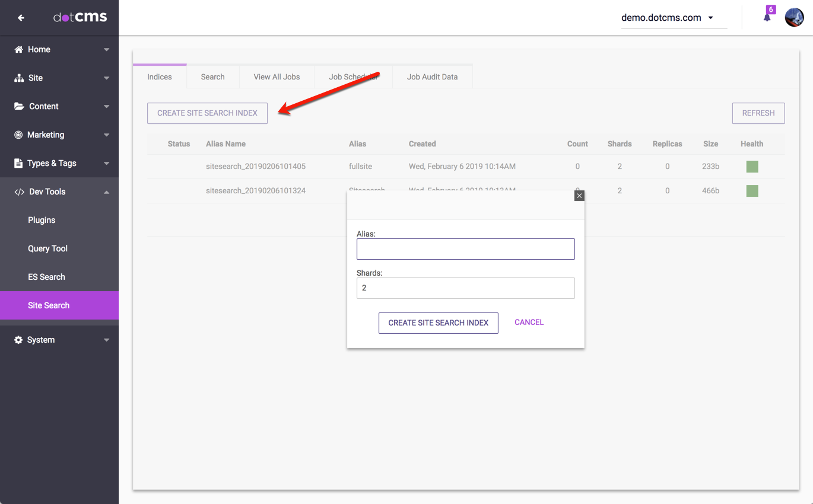813x504 pixels.
Task: Open the Marketing section from the sidebar
Action: 18,135
